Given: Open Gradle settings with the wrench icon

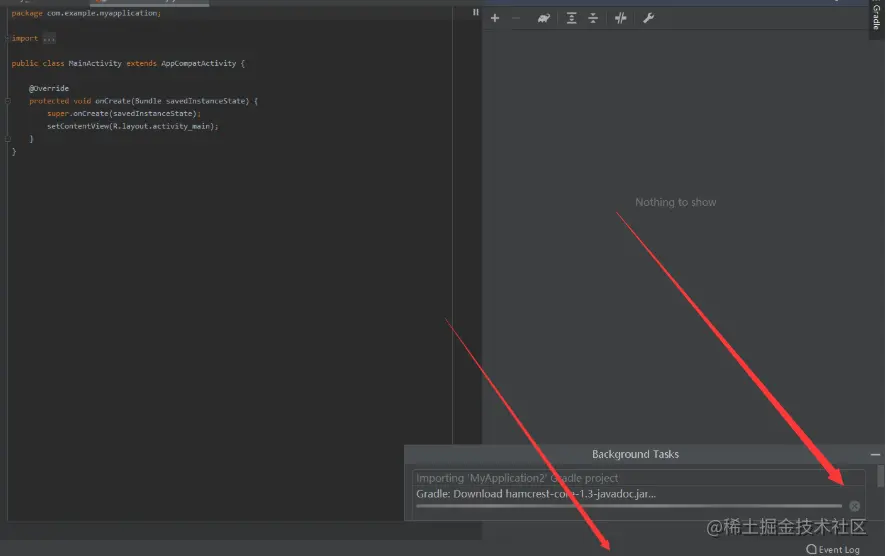Looking at the screenshot, I should (648, 18).
